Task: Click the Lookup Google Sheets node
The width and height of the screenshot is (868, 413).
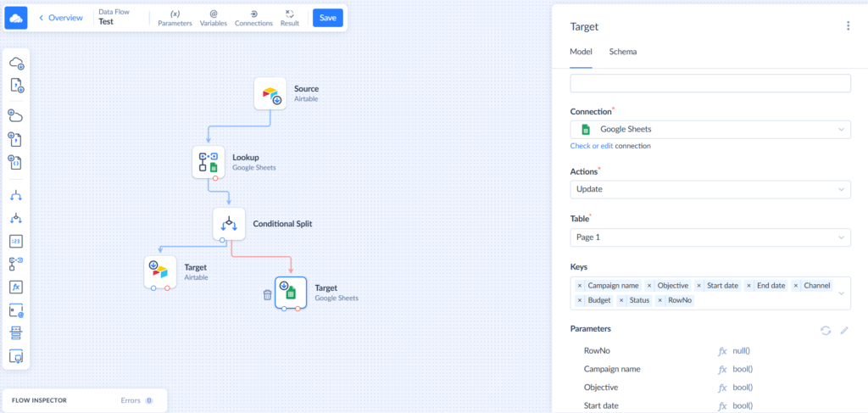Action: pos(209,162)
